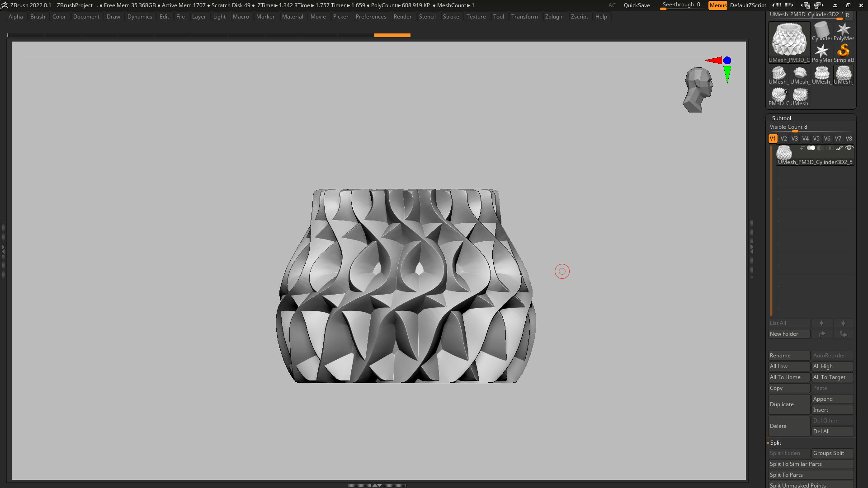Toggle subtool subtraction boolean mode icon
Image resolution: width=868 pixels, height=488 pixels.
click(820, 148)
